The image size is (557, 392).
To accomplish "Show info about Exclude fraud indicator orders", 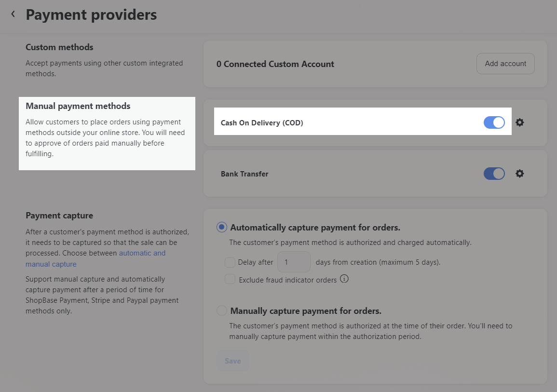I will [x=344, y=279].
